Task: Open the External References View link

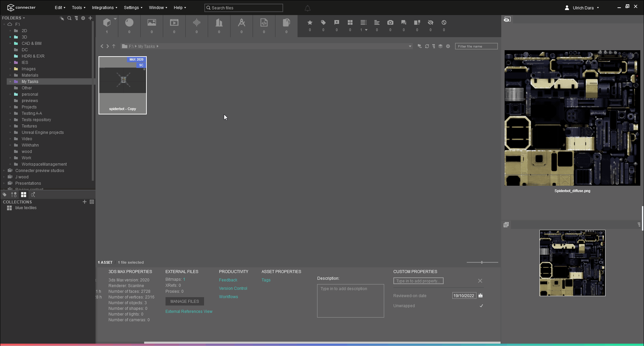Action: 189,311
